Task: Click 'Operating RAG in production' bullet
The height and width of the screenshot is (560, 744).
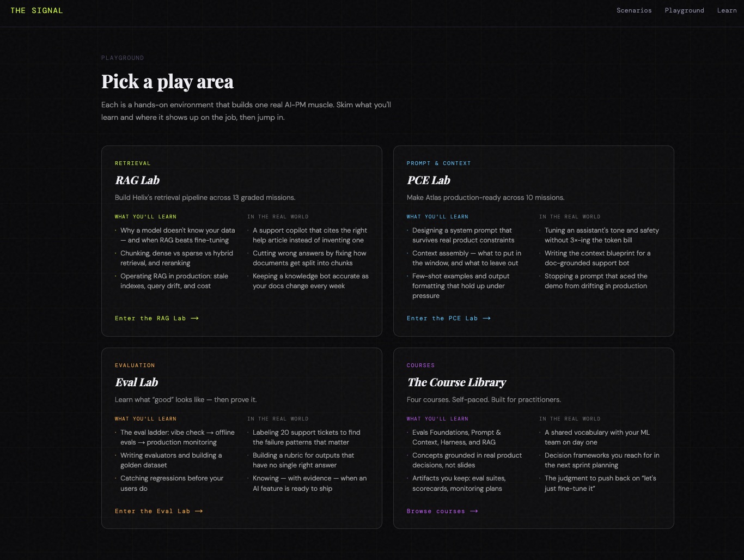Action: [x=174, y=281]
